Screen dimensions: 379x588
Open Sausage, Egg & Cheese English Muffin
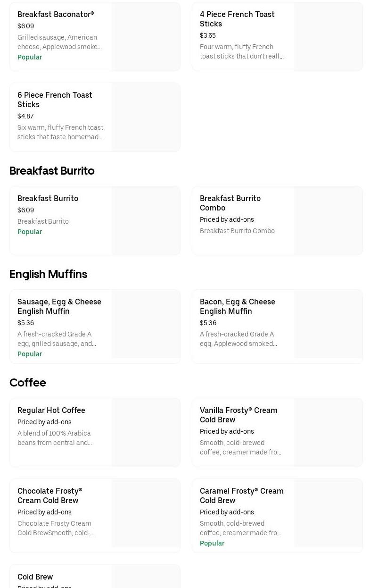pyautogui.click(x=59, y=306)
